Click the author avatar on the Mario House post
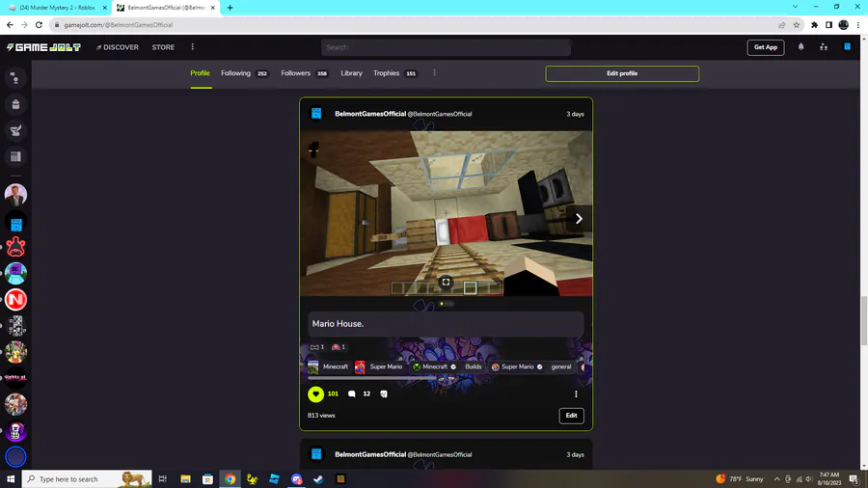Image resolution: width=868 pixels, height=488 pixels. (x=316, y=114)
